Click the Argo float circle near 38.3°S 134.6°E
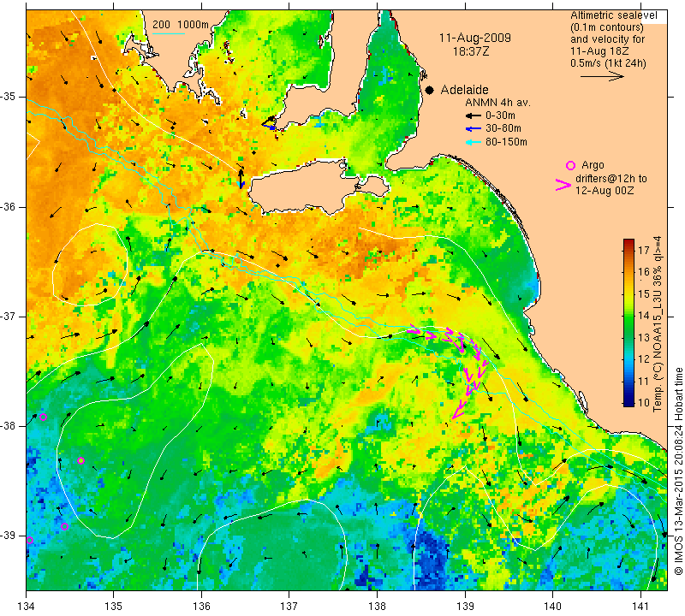The width and height of the screenshot is (685, 616). click(80, 460)
